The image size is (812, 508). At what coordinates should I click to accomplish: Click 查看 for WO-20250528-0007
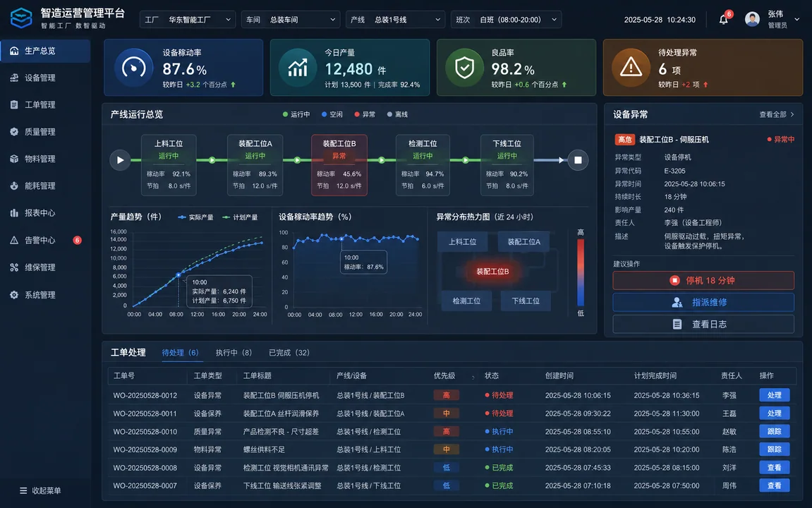tap(774, 485)
